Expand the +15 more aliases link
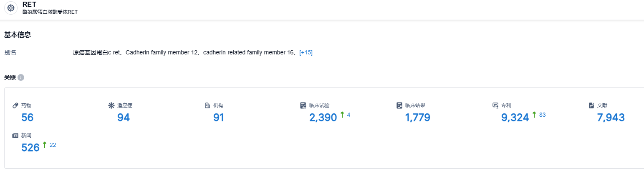This screenshot has width=644, height=172. [306, 52]
